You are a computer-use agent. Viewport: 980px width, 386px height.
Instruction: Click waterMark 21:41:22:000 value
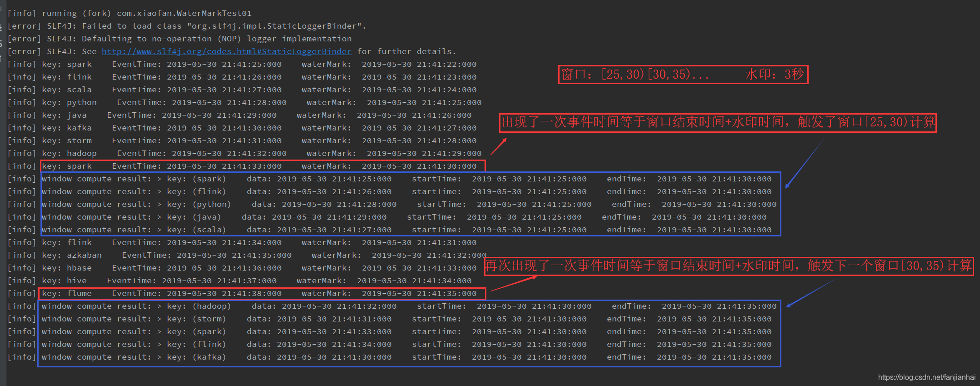point(419,64)
